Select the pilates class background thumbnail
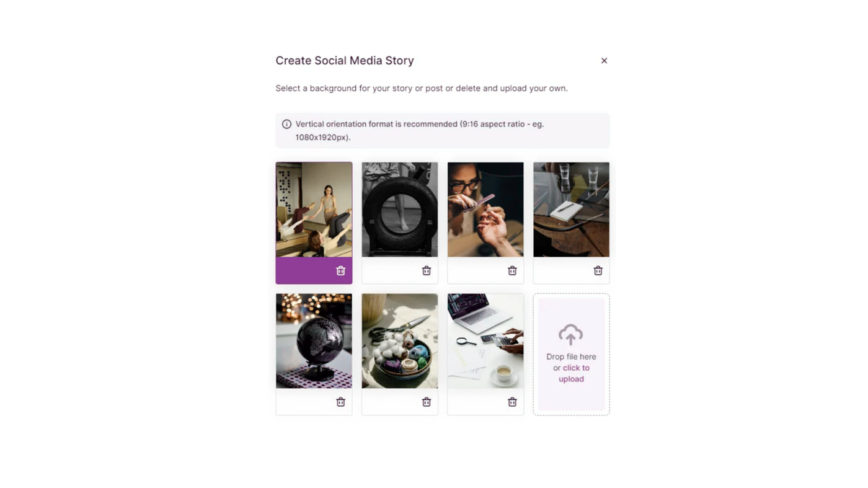Screen dimensions: 868x488 [x=314, y=210]
